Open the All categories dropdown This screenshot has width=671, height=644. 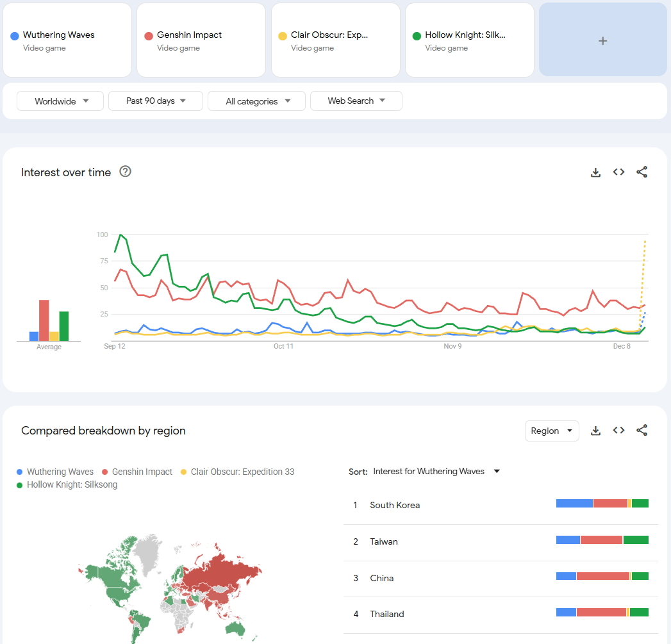257,101
